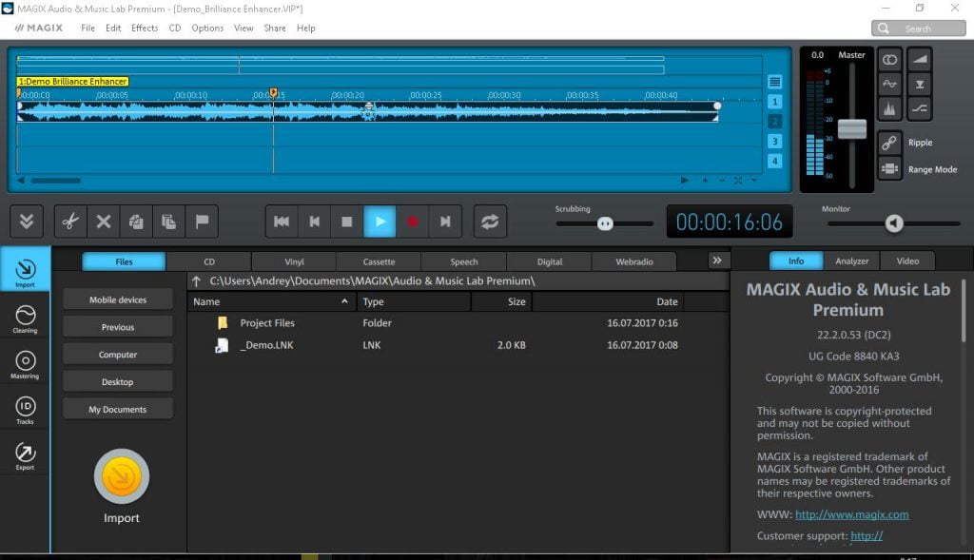Viewport: 974px width, 560px height.
Task: Click the Monitor volume slider track
Action: click(894, 223)
